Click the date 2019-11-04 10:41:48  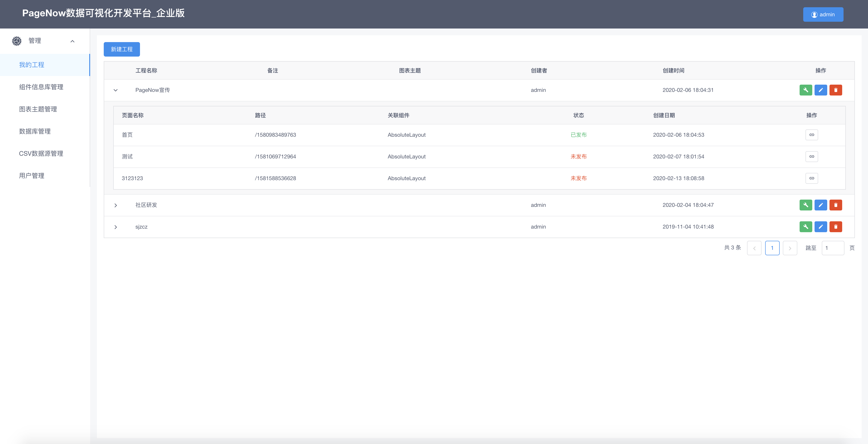[x=688, y=227]
